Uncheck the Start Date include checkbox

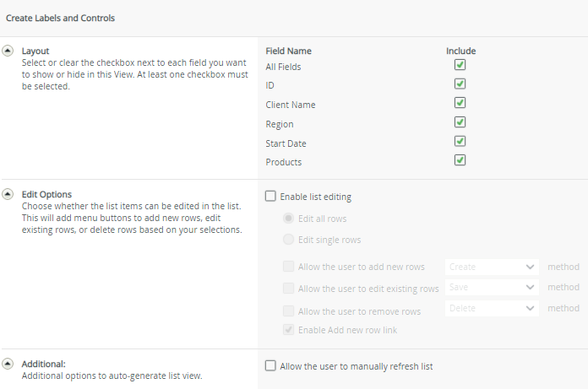point(460,142)
